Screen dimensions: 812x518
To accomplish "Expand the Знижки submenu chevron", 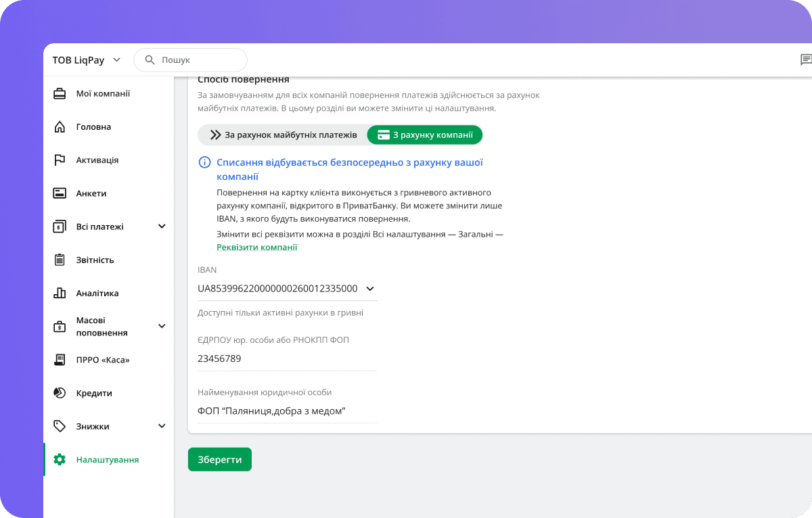I will point(162,426).
